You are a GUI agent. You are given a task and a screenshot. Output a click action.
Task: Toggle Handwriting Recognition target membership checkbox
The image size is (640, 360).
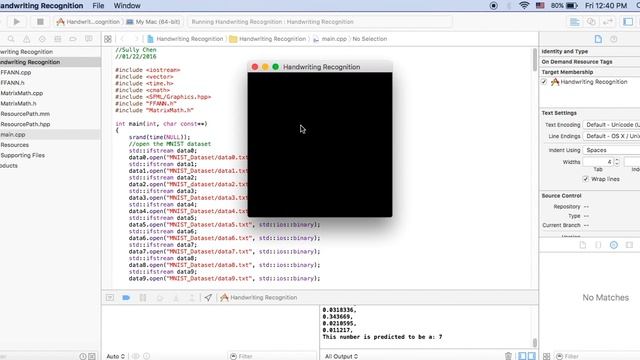pos(544,82)
